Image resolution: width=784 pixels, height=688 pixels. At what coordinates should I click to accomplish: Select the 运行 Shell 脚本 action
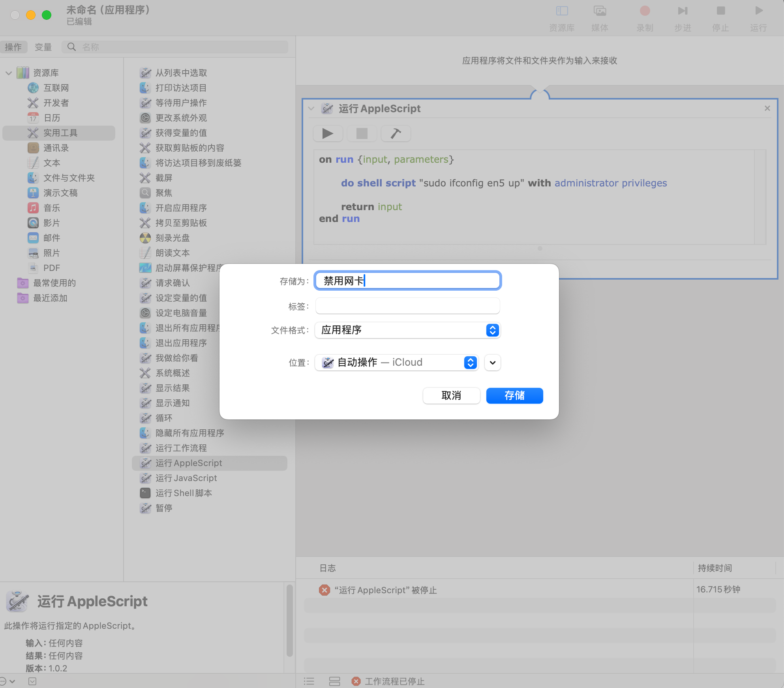[183, 493]
